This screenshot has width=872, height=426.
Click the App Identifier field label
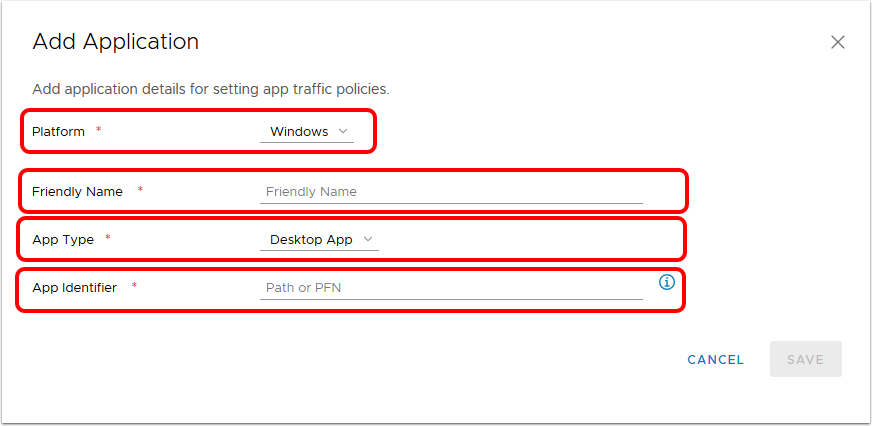coord(74,288)
